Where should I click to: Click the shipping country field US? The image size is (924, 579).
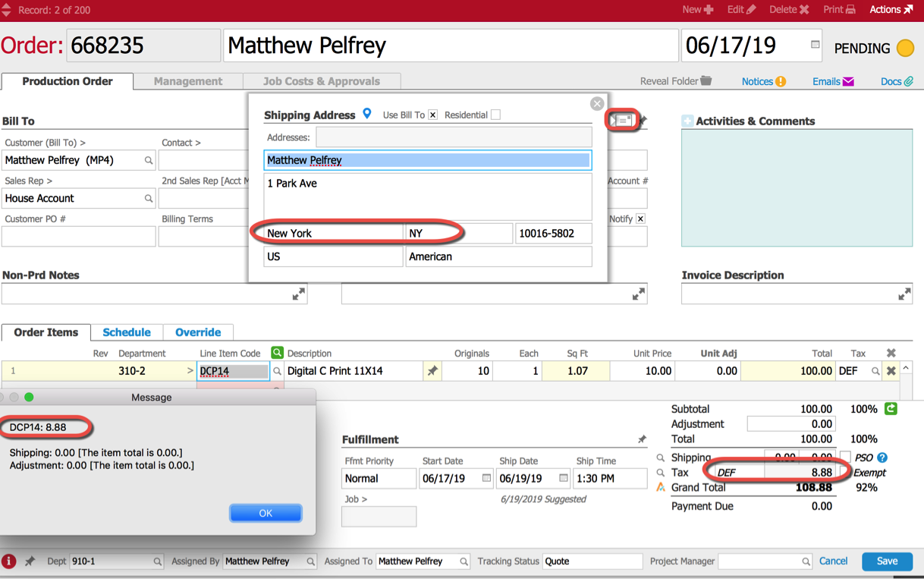333,256
